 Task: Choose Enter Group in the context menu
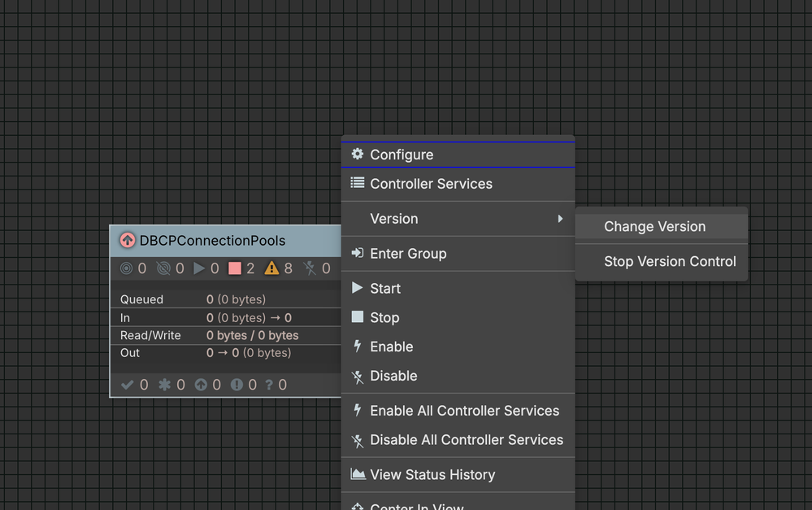pyautogui.click(x=458, y=254)
